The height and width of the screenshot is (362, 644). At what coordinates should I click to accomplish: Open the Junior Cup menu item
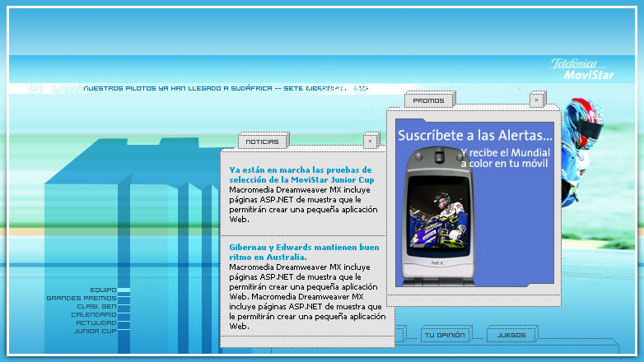click(96, 331)
